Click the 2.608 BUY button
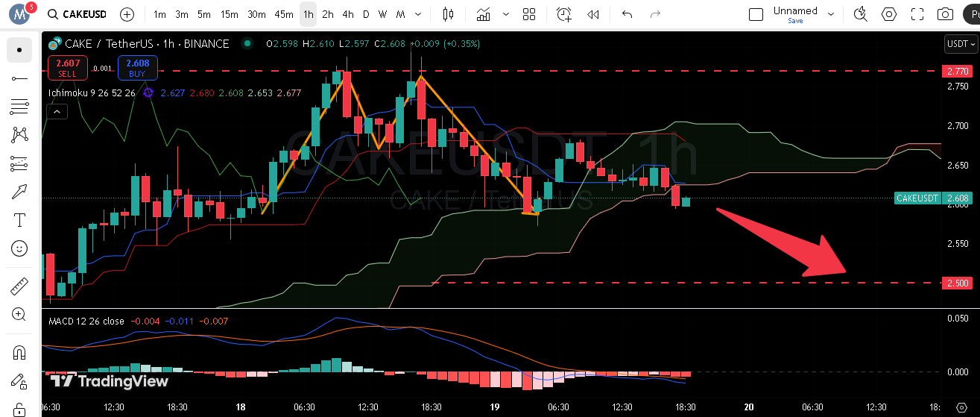 click(x=137, y=68)
